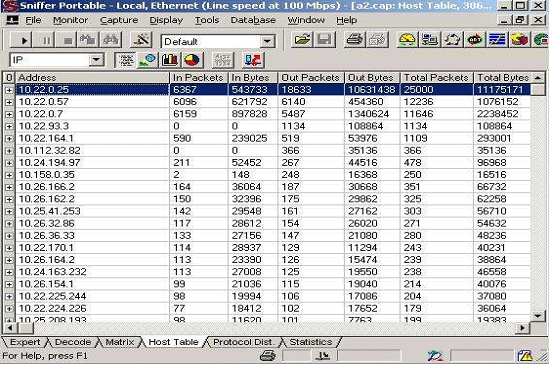This screenshot has height=365, width=549.
Task: Open the Window menu
Action: (306, 20)
